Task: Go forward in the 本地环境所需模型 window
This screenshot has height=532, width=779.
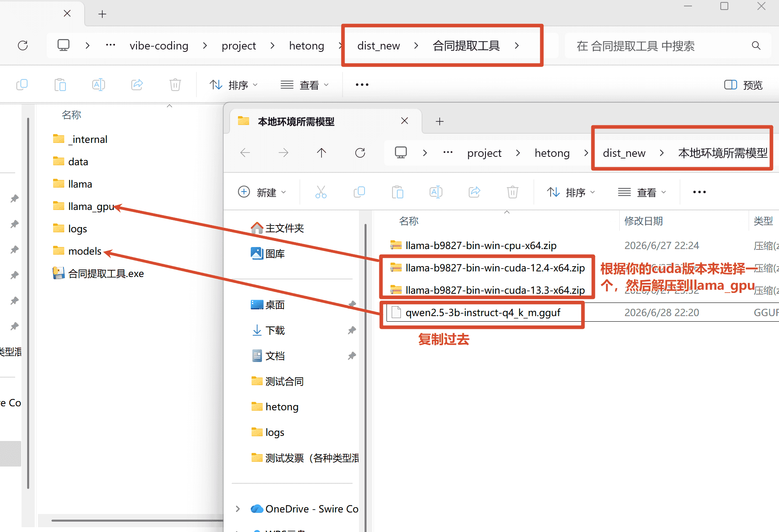Action: click(283, 152)
